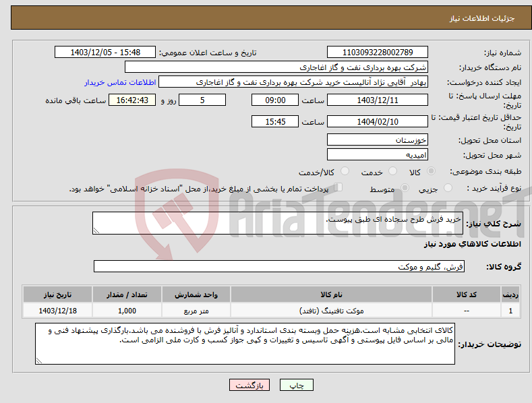Click the متر مربع unit cell
The height and width of the screenshot is (403, 532).
196,311
